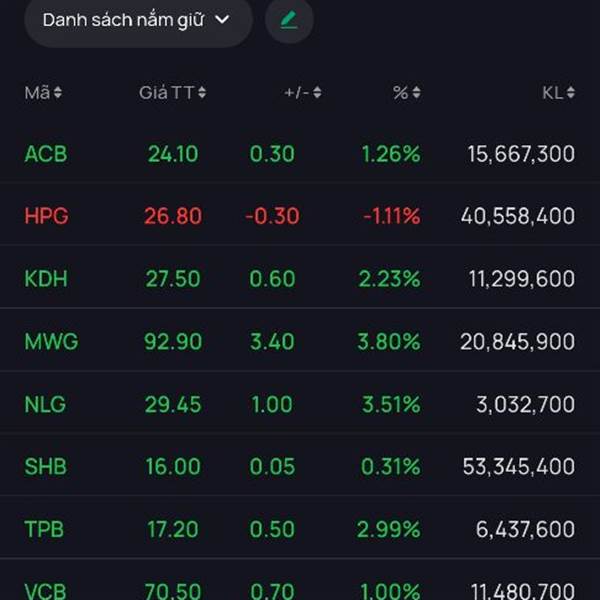Click the chevron next to Danh sách nắm giữ
600x600 pixels.
tap(222, 20)
